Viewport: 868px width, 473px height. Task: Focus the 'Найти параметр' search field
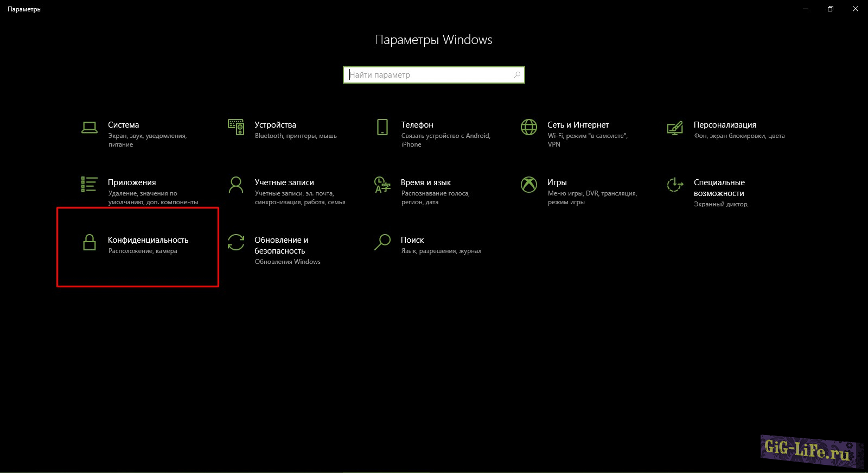click(x=429, y=75)
